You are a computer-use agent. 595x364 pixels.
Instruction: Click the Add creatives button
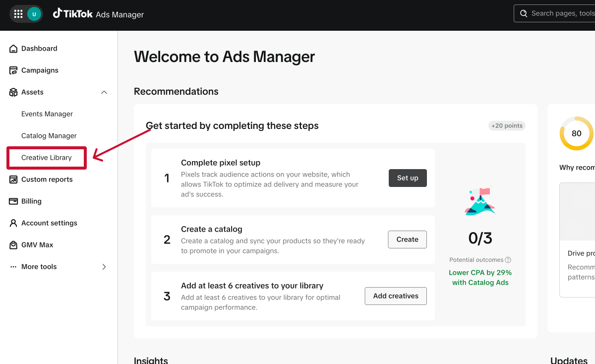396,296
